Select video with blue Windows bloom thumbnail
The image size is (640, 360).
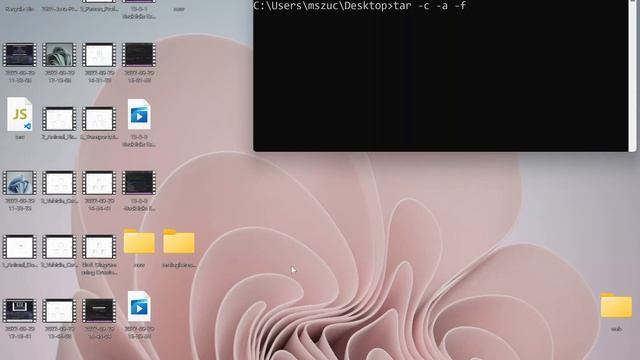[x=20, y=183]
